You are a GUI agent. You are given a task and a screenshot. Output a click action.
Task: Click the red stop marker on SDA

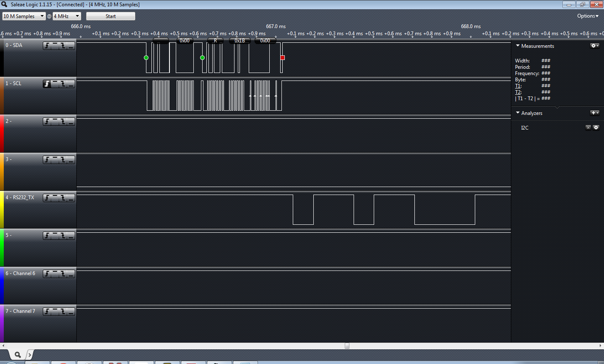point(282,57)
